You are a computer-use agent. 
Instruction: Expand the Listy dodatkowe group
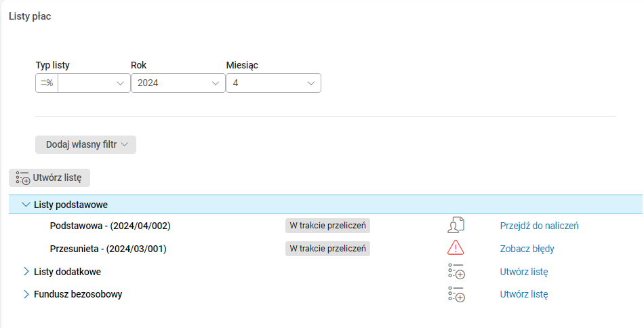tap(26, 272)
